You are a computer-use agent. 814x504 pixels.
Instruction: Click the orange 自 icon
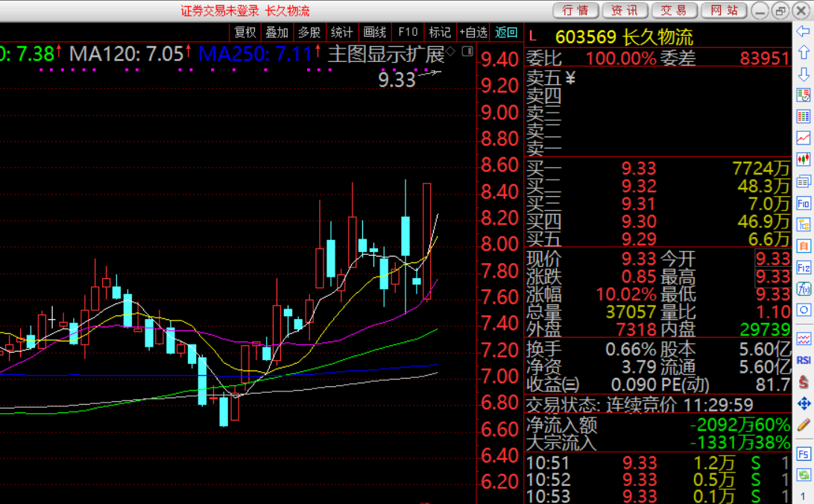click(803, 246)
